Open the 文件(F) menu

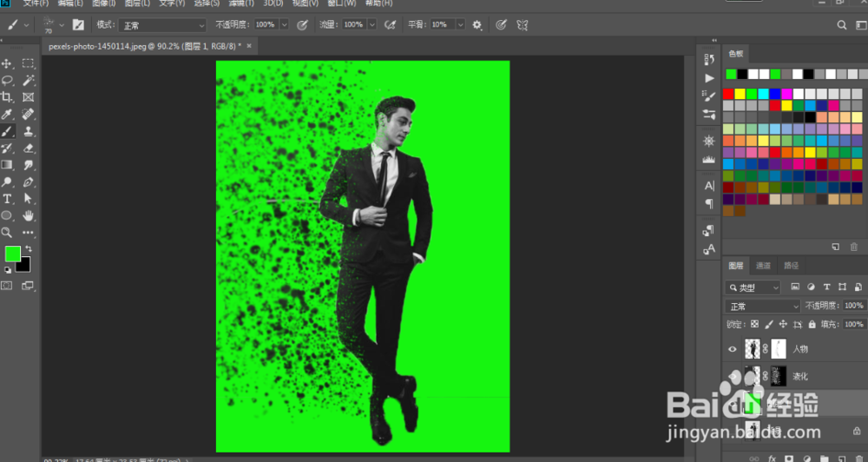click(36, 3)
